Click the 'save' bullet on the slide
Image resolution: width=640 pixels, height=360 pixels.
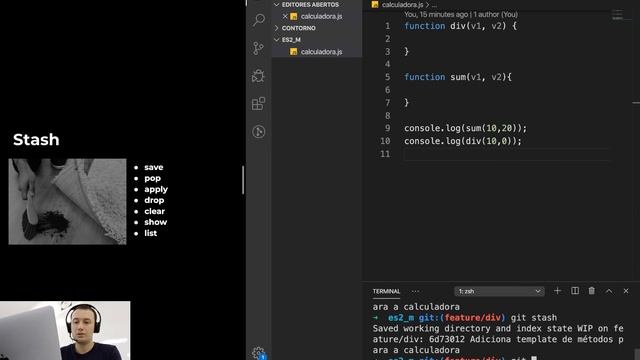point(153,167)
